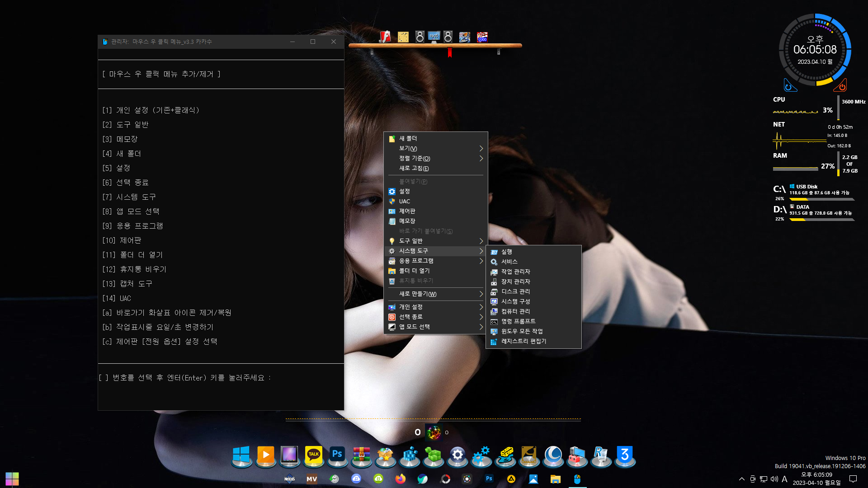Open 설정 from the context menu
Image resolution: width=868 pixels, height=488 pixels.
coord(435,192)
